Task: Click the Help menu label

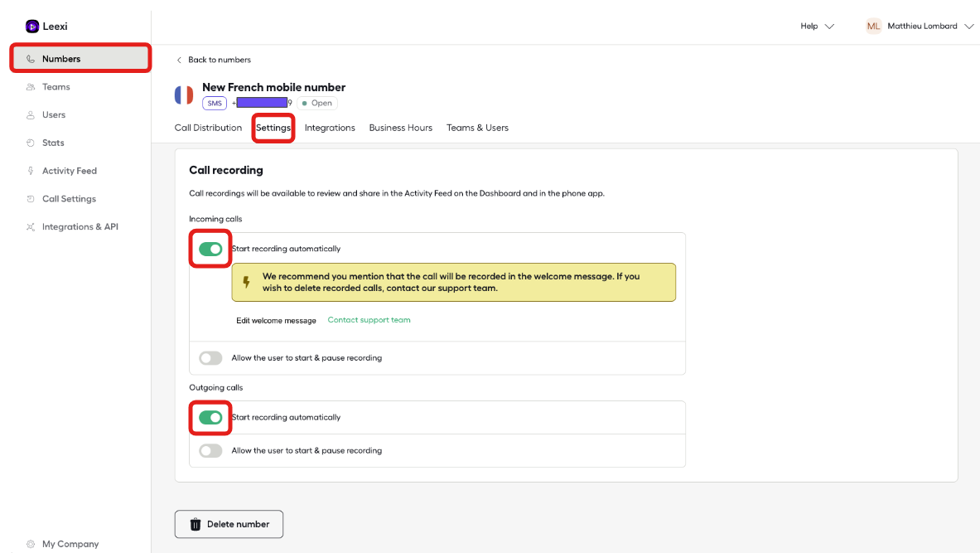Action: click(x=809, y=27)
